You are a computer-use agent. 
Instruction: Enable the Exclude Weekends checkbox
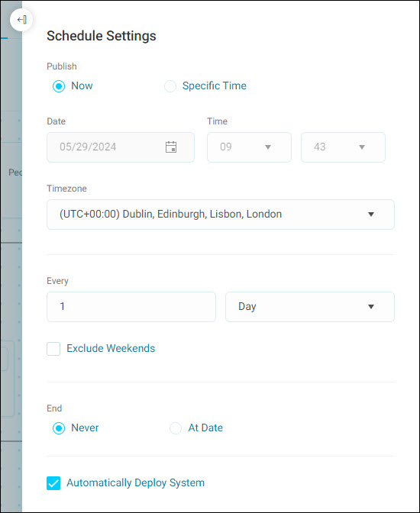[x=53, y=349]
